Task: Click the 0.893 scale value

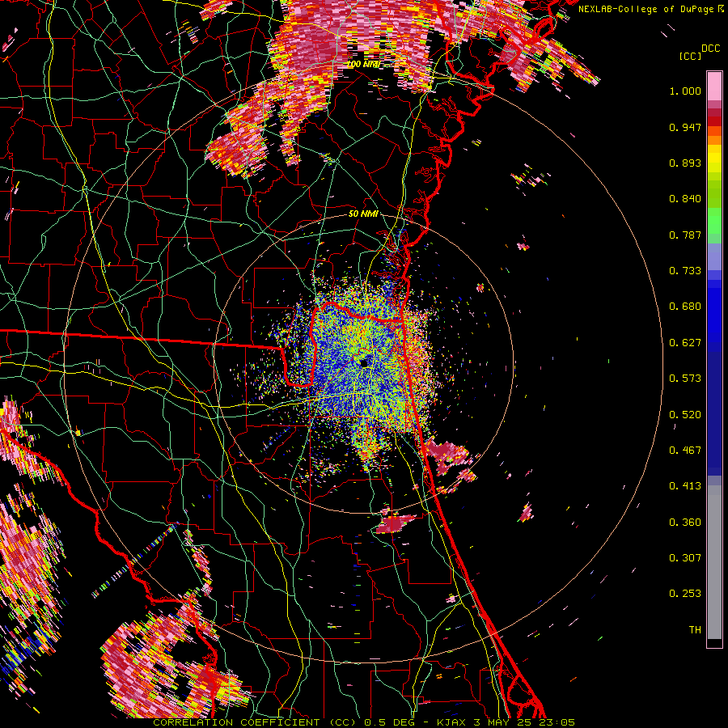Action: pyautogui.click(x=685, y=163)
